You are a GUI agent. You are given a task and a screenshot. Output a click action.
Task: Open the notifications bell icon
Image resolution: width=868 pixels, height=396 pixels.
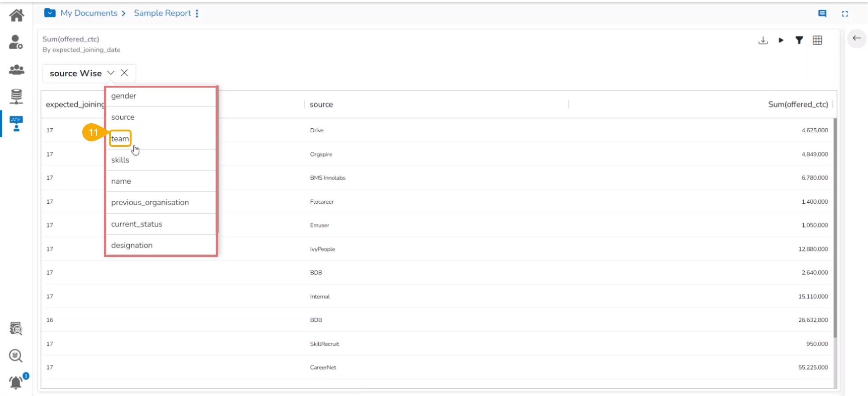[x=17, y=382]
